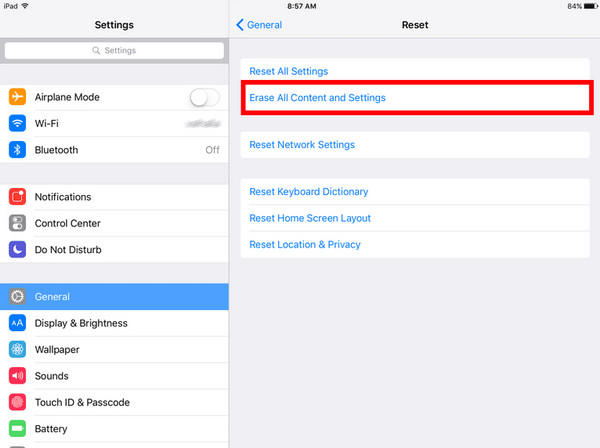Image resolution: width=600 pixels, height=448 pixels.
Task: Tap the Control Center icon
Action: (x=17, y=223)
